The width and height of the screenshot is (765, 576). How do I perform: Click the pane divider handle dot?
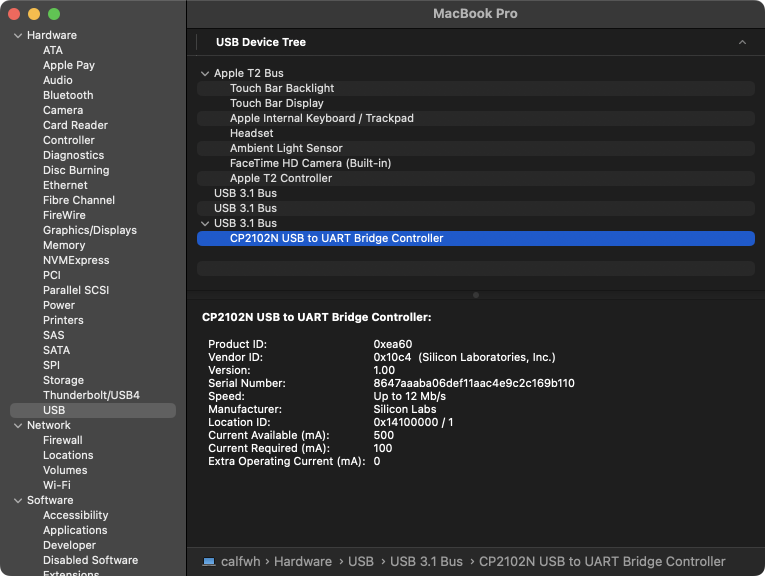[x=475, y=295]
